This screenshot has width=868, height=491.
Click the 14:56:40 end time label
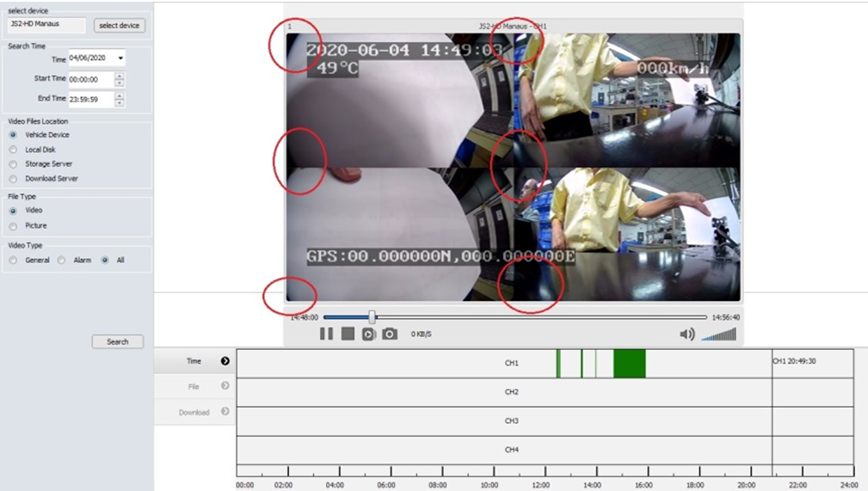726,317
